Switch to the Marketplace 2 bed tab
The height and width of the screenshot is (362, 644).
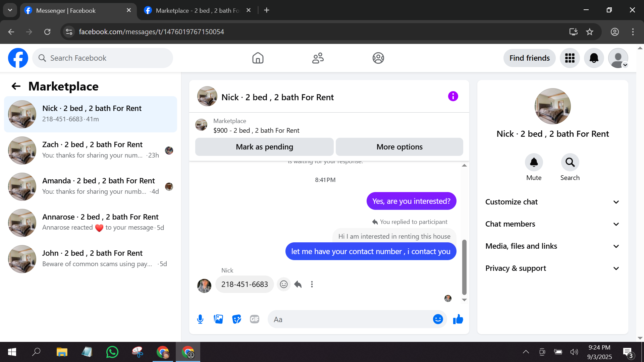(198, 10)
